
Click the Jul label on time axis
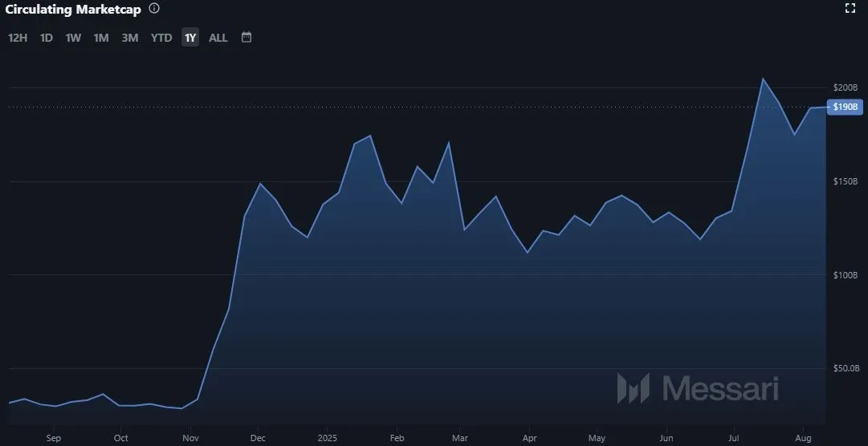[x=734, y=438]
